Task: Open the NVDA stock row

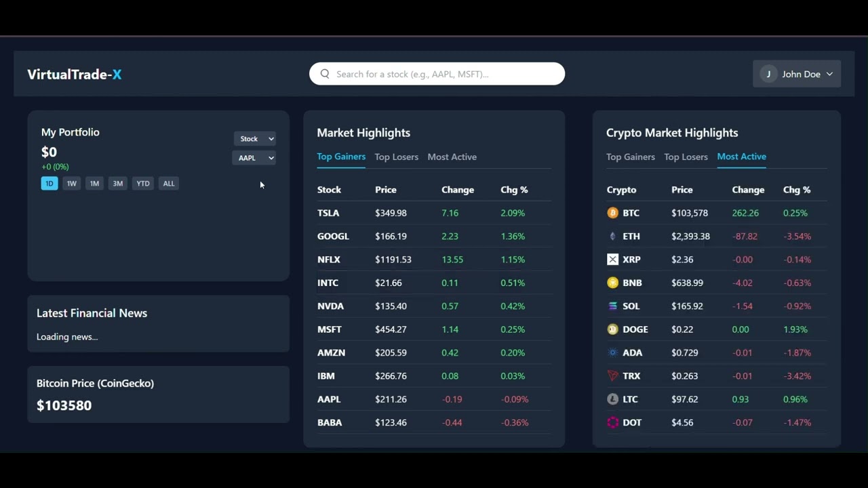Action: pos(434,306)
